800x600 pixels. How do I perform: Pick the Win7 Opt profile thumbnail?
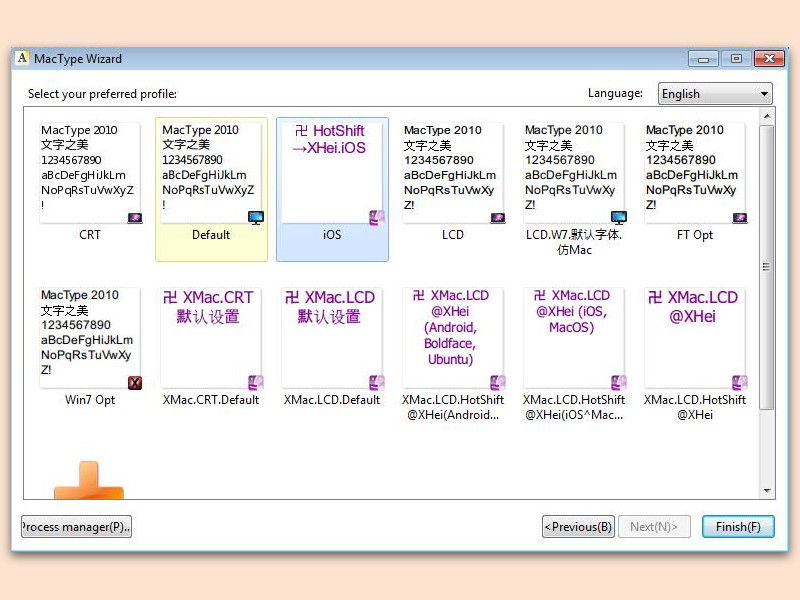pos(90,337)
